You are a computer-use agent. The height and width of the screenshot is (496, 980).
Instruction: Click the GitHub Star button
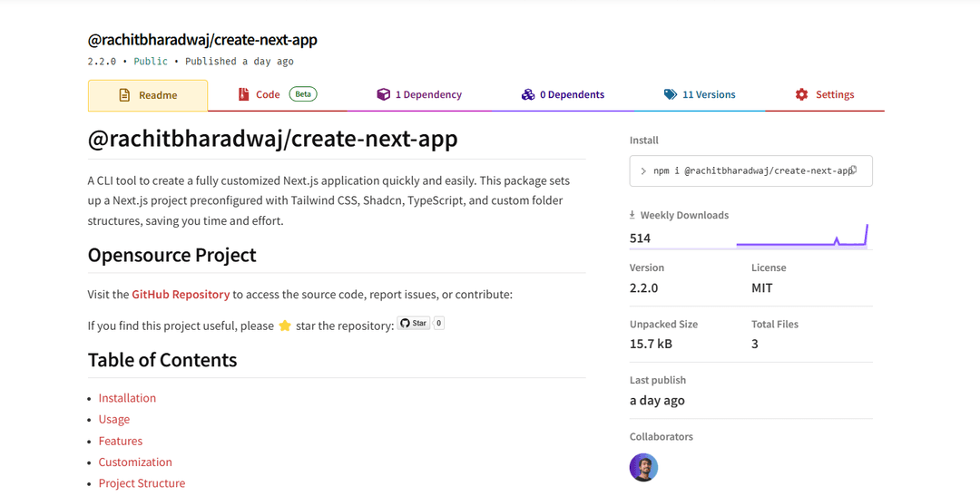click(x=414, y=323)
